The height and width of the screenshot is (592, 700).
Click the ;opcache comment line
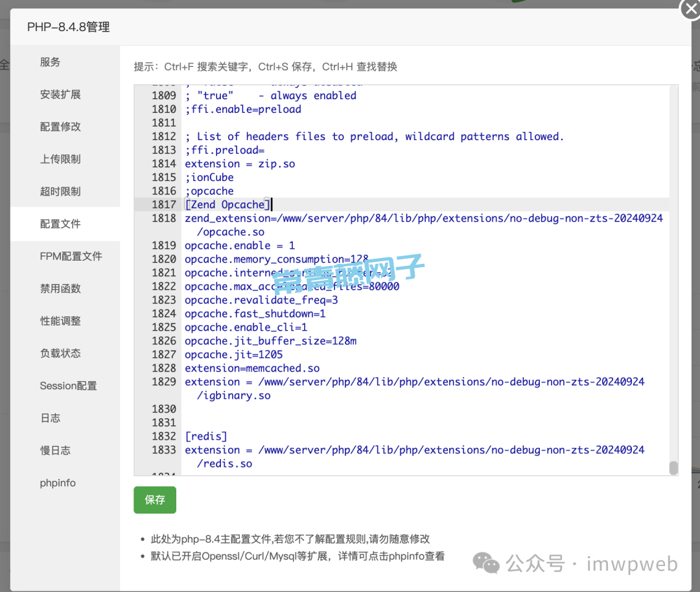coord(209,191)
